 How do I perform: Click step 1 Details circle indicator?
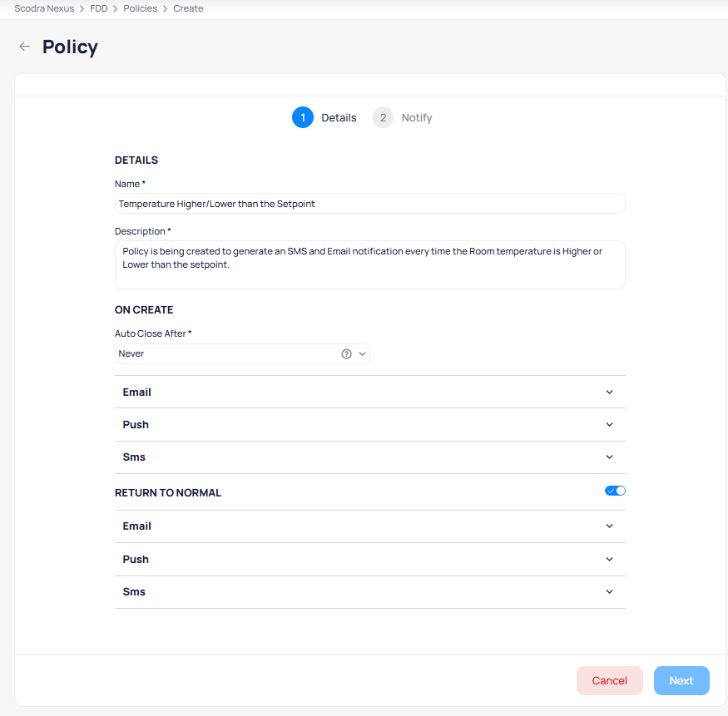point(302,118)
